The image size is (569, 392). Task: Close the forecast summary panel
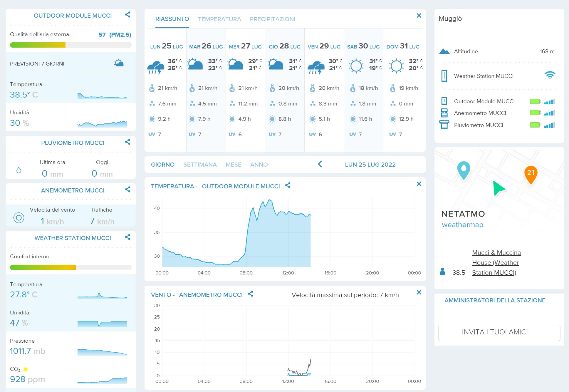tap(419, 16)
